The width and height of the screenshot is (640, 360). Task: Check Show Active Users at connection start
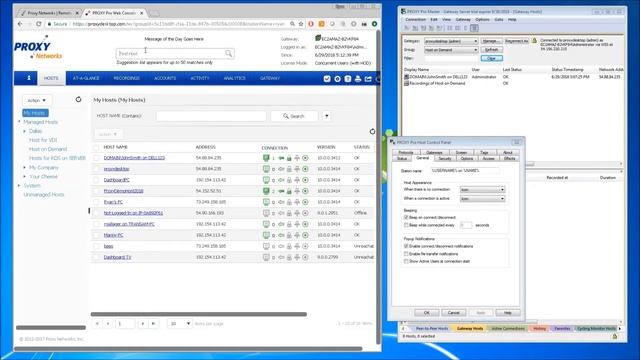406,261
